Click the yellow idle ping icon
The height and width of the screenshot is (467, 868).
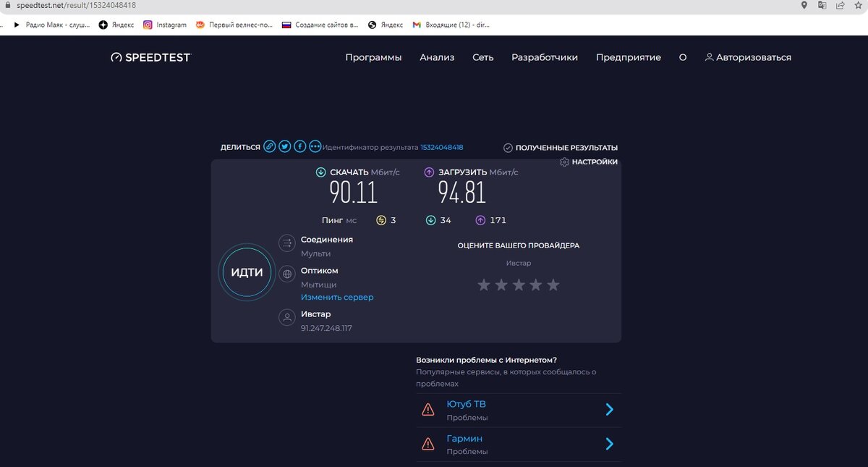coord(381,220)
